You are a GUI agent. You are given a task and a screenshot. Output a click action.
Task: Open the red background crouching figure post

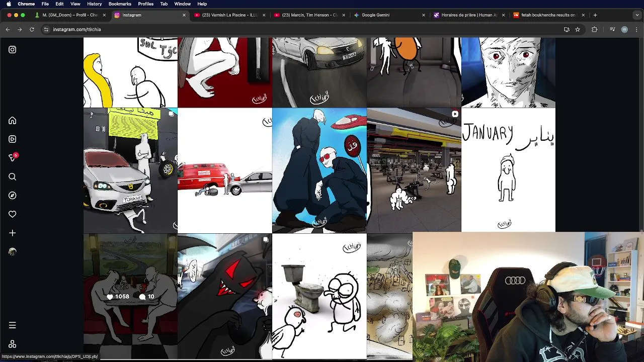tap(225, 72)
